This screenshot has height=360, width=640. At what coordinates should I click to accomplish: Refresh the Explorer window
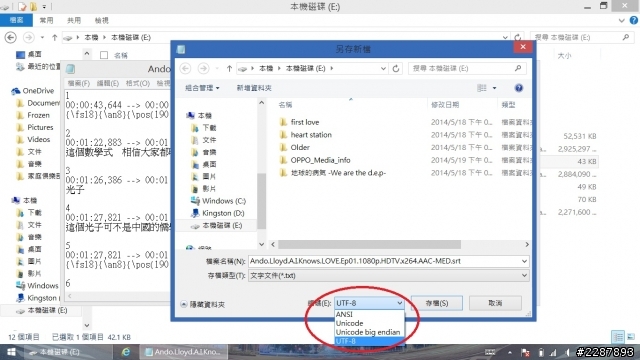[518, 37]
